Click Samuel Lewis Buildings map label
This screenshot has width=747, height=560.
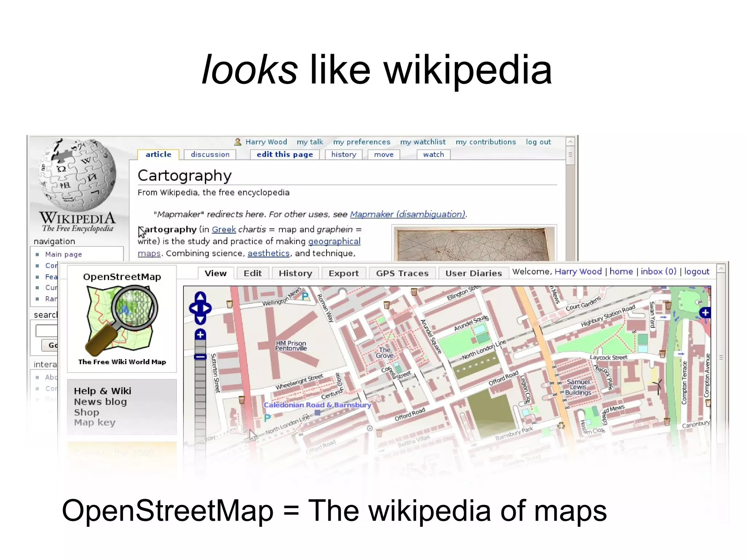pyautogui.click(x=578, y=387)
